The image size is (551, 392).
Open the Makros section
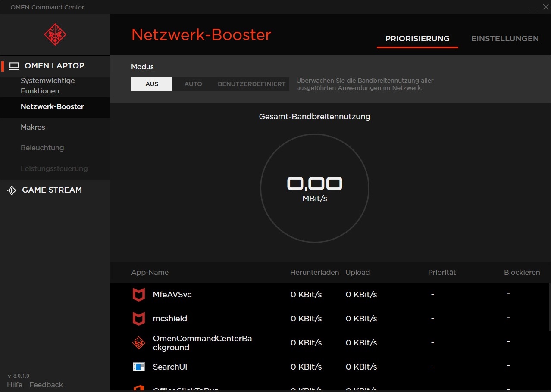pyautogui.click(x=33, y=127)
